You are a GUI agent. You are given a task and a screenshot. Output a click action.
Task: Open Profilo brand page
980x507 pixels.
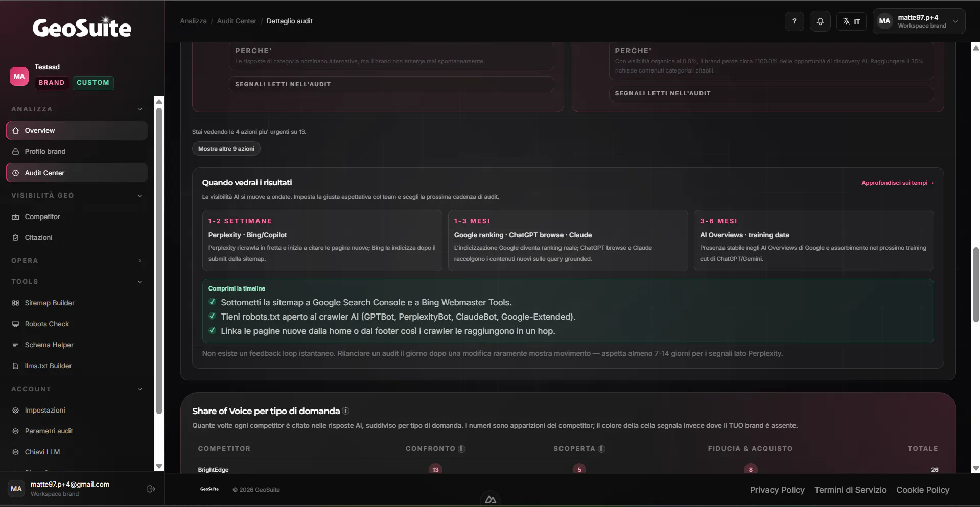[77, 151]
